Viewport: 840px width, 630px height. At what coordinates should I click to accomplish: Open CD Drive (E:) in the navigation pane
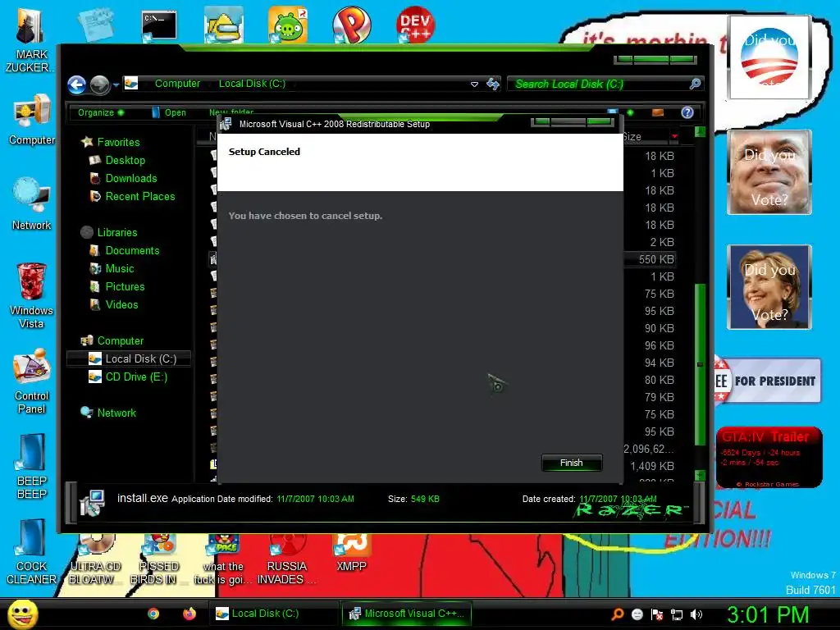[x=136, y=377]
